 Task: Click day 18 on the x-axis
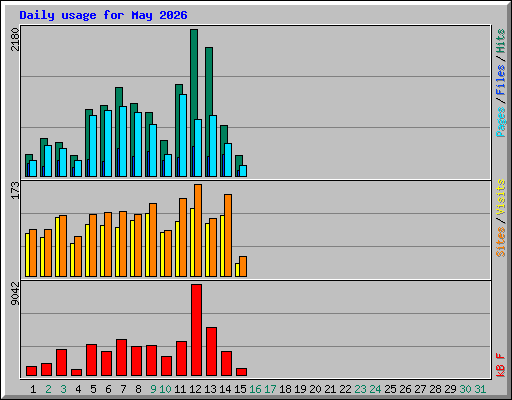click(x=285, y=389)
